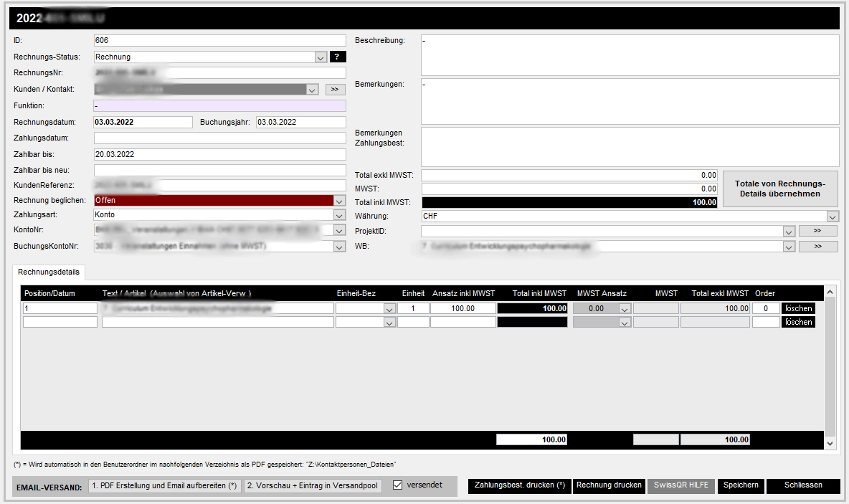
Task: Click the >> button next to Kunden / Kontakt
Action: 335,90
